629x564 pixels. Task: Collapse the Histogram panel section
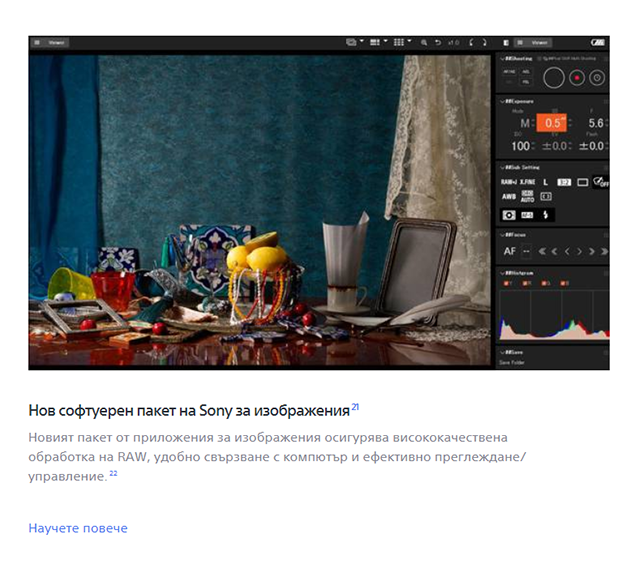tap(502, 273)
